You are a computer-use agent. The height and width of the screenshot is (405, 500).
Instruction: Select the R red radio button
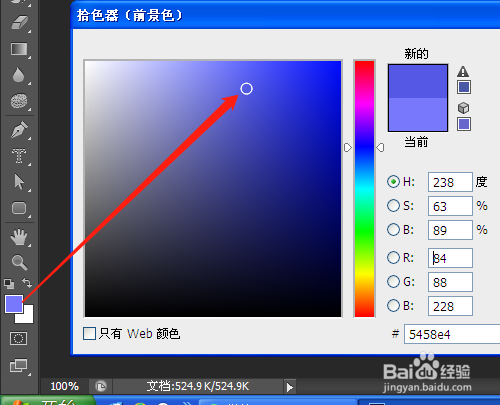tap(393, 257)
